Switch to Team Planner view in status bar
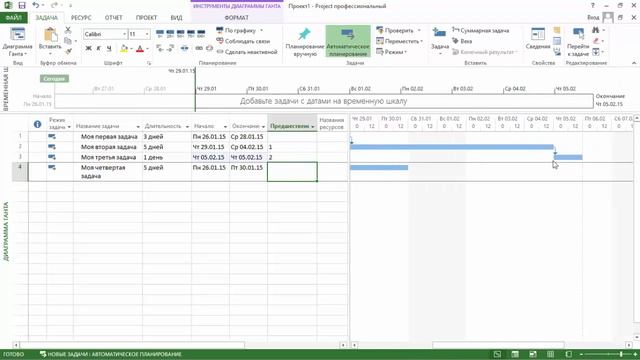Screen dimensions: 640x360 (533, 354)
